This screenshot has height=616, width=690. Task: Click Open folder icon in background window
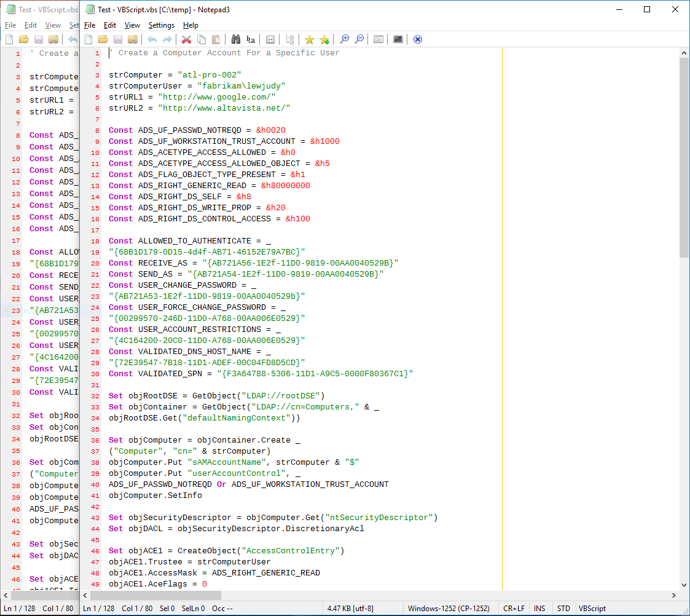(x=24, y=39)
